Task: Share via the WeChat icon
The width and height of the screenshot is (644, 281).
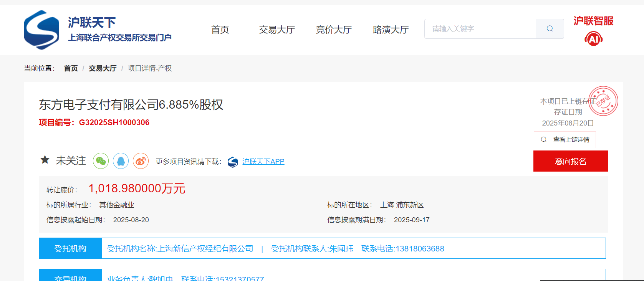Action: [x=101, y=161]
